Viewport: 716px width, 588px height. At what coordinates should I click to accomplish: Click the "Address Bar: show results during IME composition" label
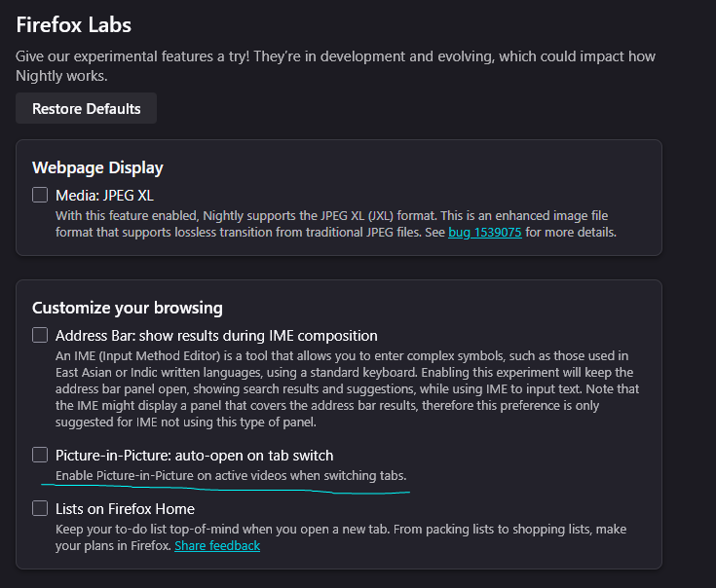(216, 335)
